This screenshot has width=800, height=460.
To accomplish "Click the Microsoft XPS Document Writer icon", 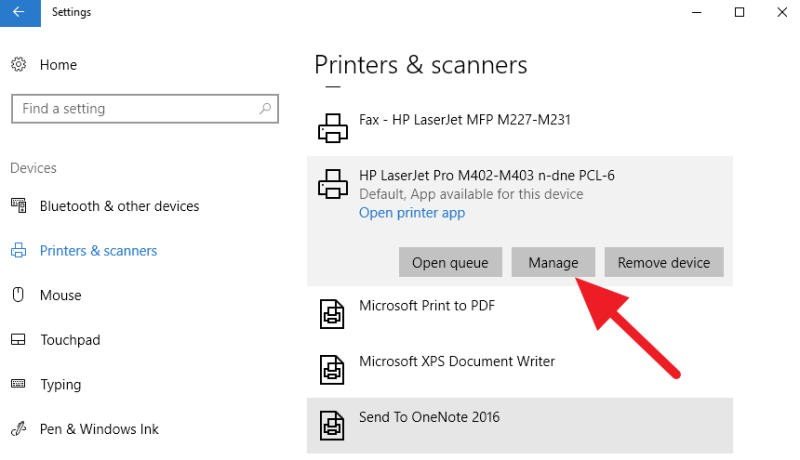I will click(332, 370).
